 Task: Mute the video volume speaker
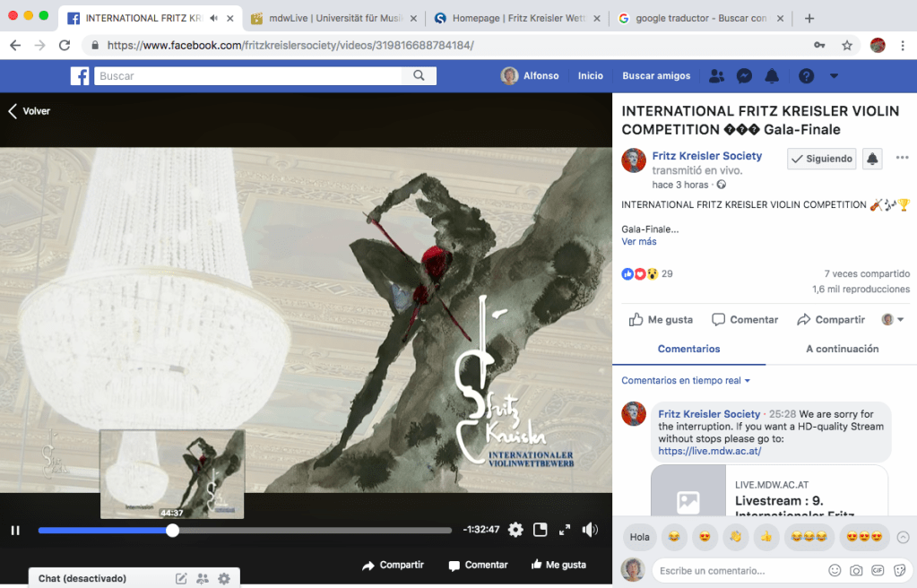(x=590, y=530)
